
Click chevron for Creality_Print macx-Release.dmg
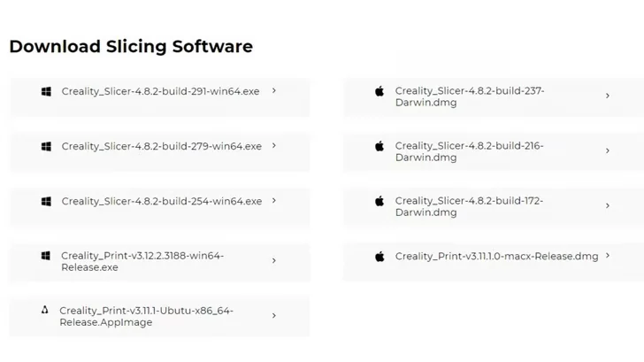tap(608, 256)
